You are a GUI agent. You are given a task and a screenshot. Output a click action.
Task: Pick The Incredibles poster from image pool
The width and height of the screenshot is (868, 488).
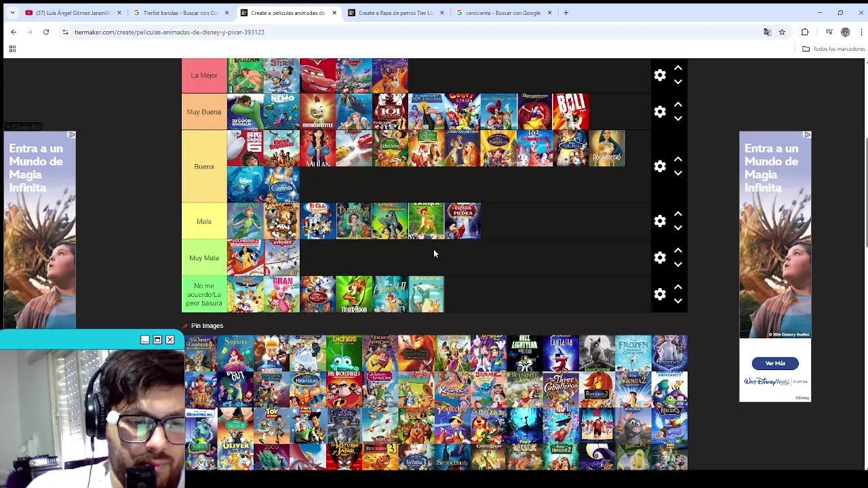pyautogui.click(x=344, y=390)
